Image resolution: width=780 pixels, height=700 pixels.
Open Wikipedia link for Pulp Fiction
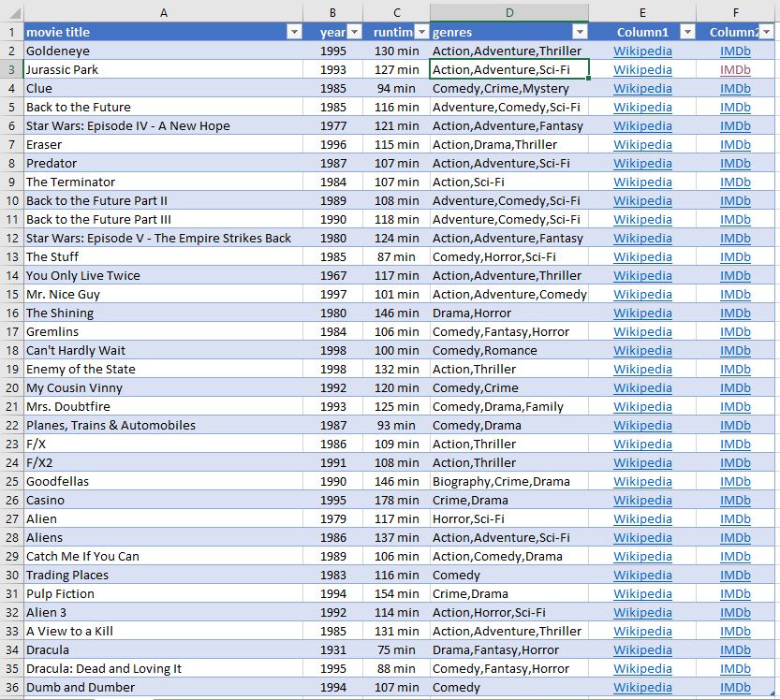pyautogui.click(x=642, y=593)
